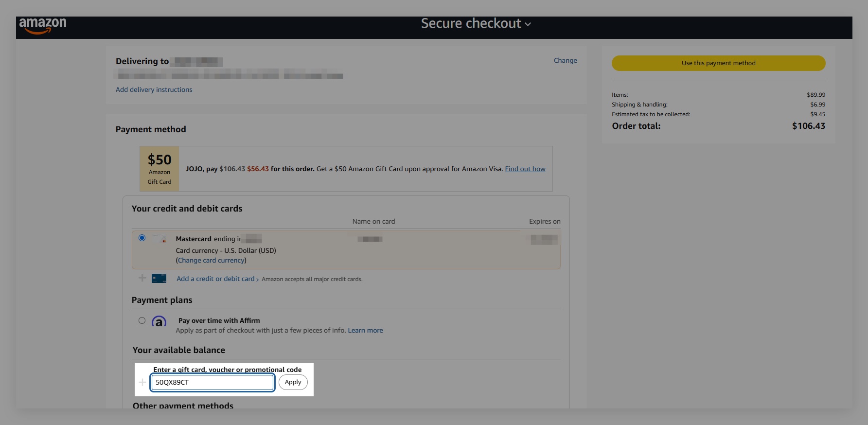Open the Find out how link
Screen dimensions: 868x425
point(525,169)
